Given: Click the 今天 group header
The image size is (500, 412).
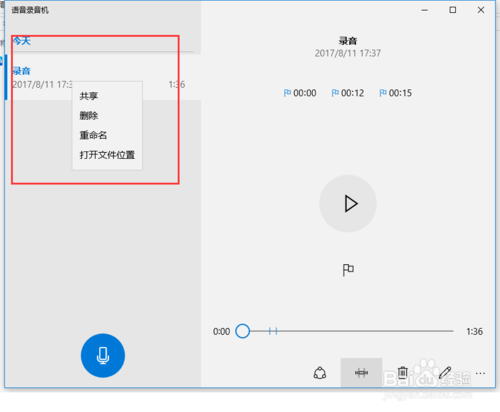Looking at the screenshot, I should [x=22, y=41].
